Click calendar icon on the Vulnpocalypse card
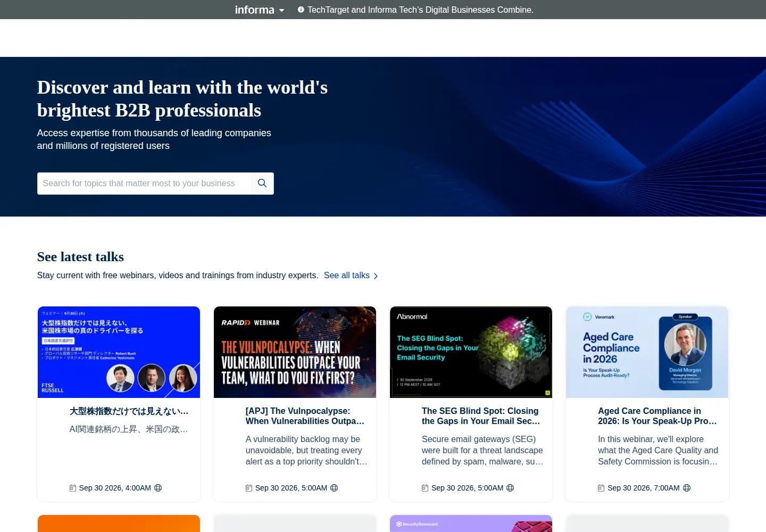Viewport: 766px width, 532px height. [249, 488]
